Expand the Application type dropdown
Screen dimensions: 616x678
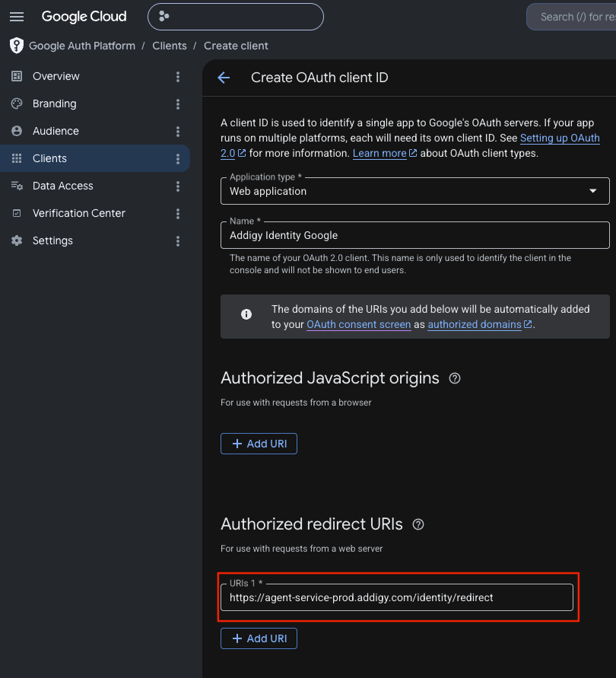click(x=415, y=191)
